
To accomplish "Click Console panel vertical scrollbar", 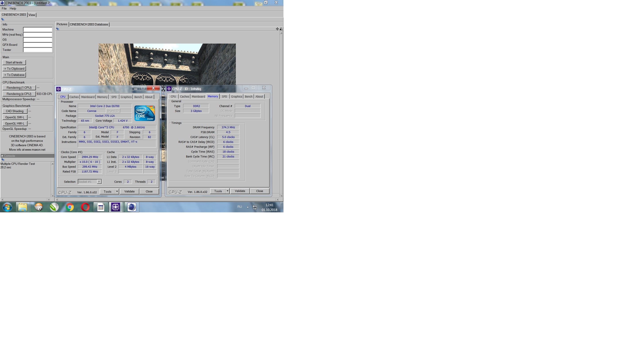I will [x=52, y=180].
